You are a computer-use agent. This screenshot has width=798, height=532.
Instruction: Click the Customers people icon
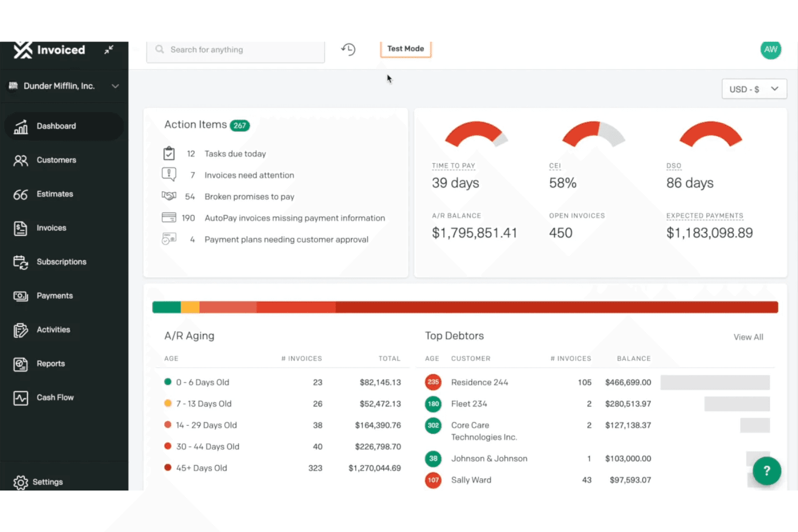tap(20, 160)
